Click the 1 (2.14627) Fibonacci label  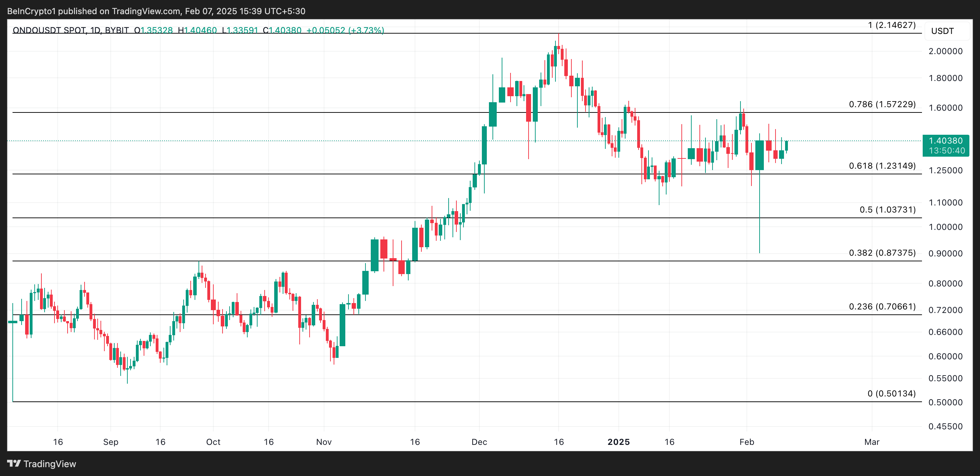click(x=891, y=25)
